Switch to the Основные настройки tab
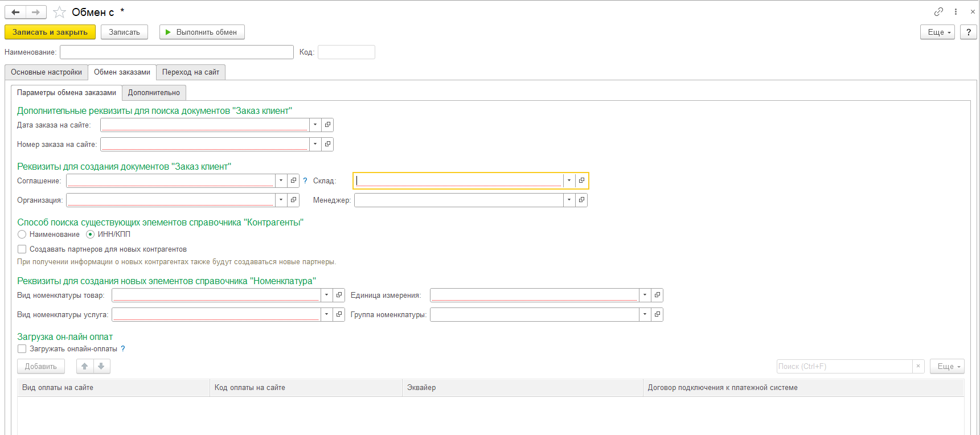Image resolution: width=980 pixels, height=435 pixels. [x=46, y=72]
